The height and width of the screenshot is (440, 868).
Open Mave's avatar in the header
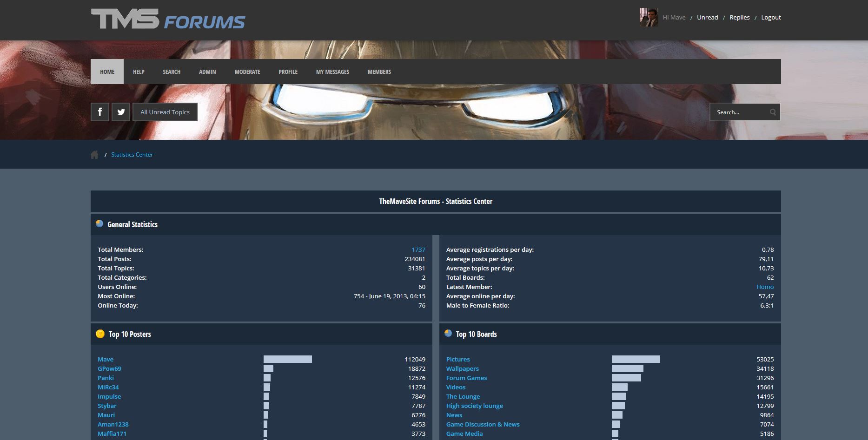click(x=649, y=17)
